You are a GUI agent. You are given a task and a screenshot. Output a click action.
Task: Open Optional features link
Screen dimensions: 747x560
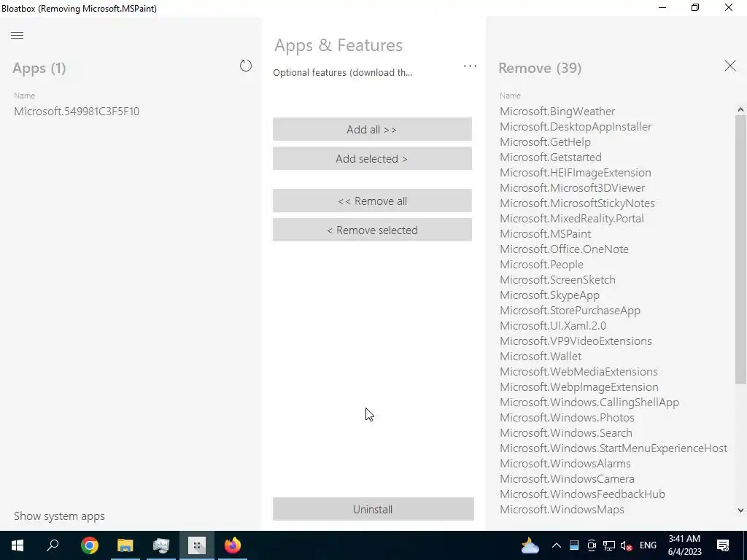[343, 72]
